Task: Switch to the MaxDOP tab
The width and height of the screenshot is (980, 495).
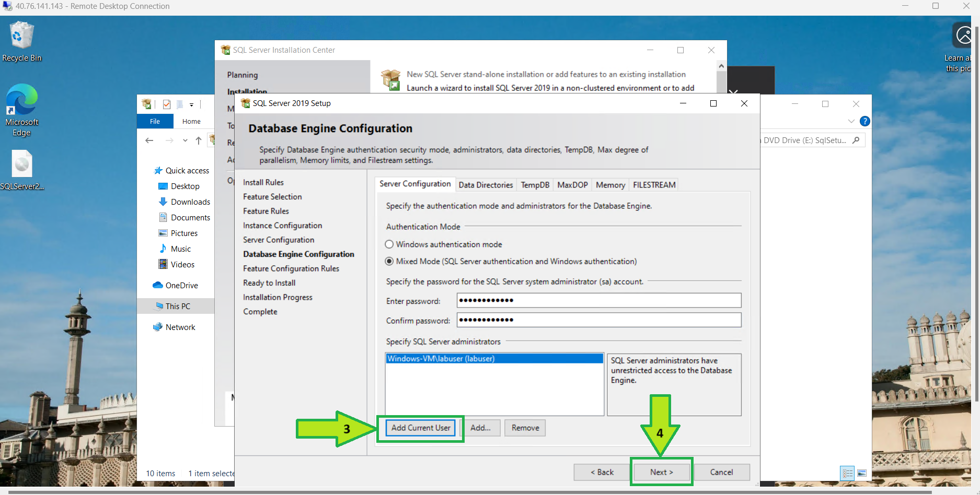Action: 572,185
